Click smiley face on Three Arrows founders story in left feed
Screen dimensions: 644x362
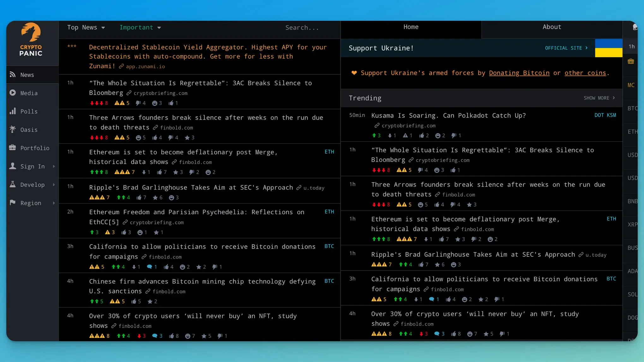pos(138,137)
